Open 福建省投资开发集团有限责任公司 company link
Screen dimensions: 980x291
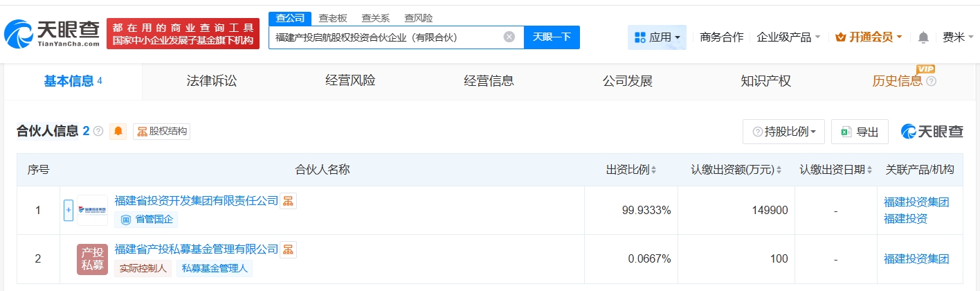coord(196,201)
